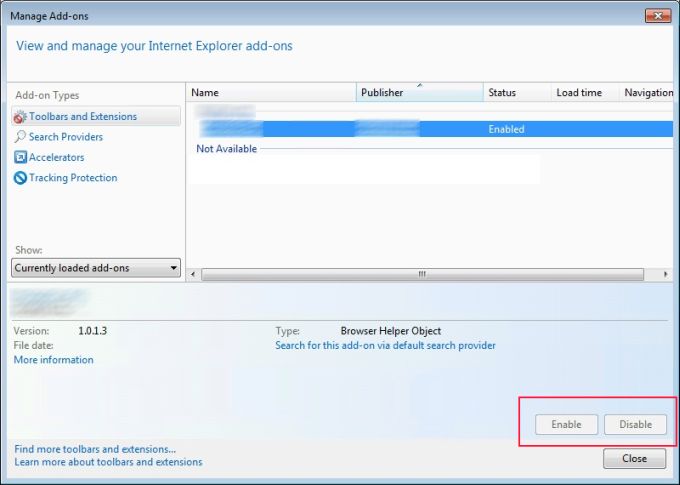Open the More information link

[54, 360]
